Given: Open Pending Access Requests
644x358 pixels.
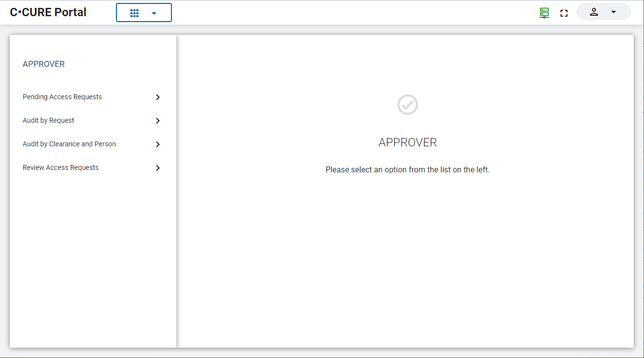Looking at the screenshot, I should 92,97.
